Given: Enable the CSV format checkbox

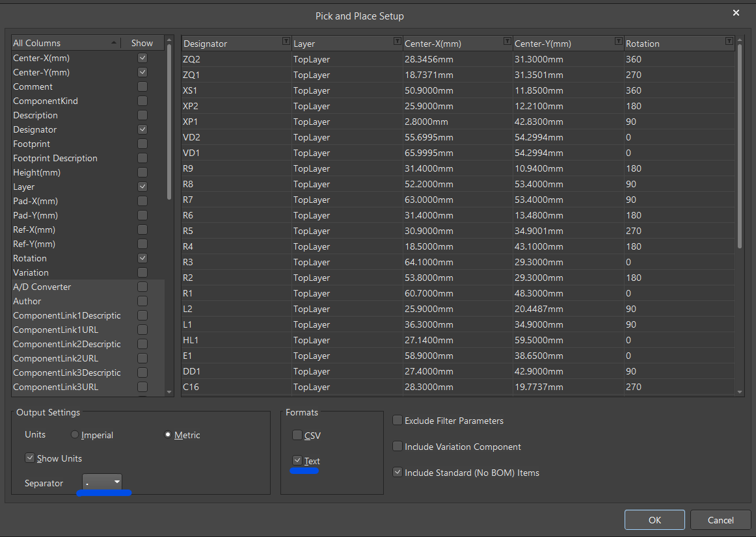Looking at the screenshot, I should click(297, 435).
